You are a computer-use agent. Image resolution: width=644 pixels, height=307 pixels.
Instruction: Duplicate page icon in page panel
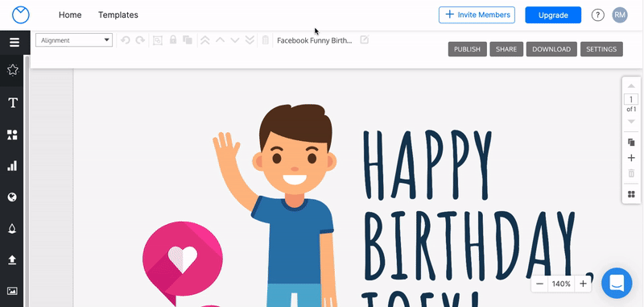[631, 142]
